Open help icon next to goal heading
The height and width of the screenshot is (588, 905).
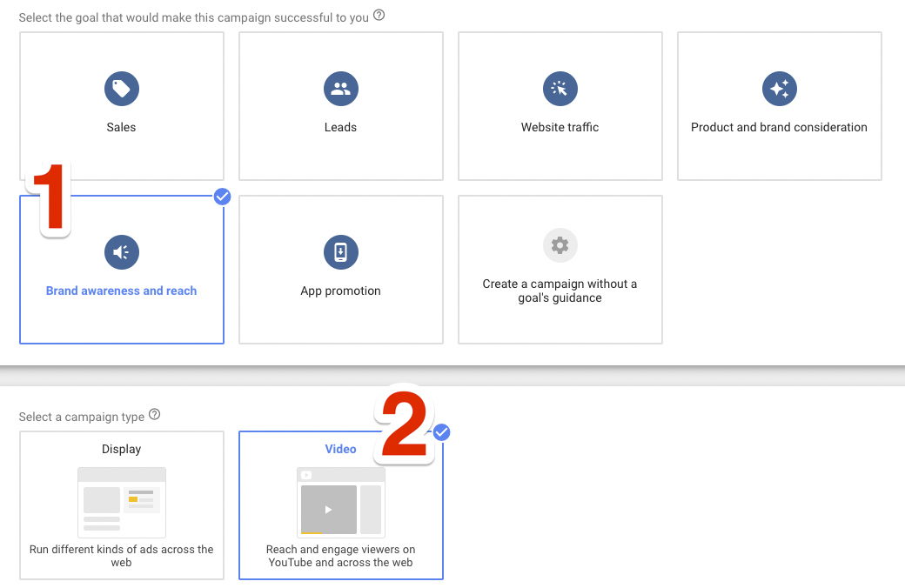379,16
